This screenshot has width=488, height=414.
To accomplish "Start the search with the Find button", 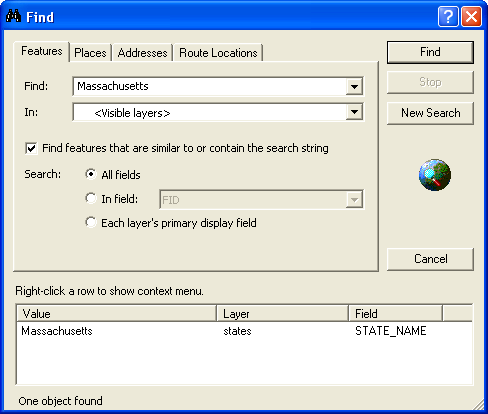I will pyautogui.click(x=430, y=52).
